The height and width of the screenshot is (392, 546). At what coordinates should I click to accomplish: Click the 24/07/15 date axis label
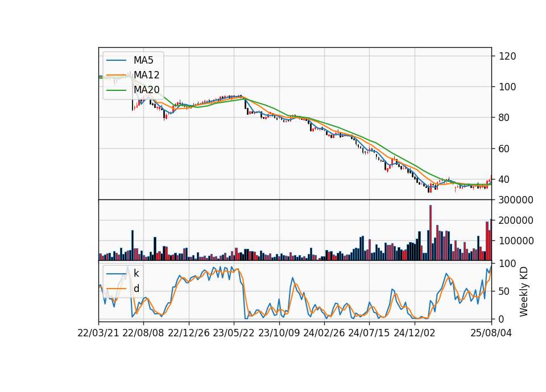click(369, 333)
